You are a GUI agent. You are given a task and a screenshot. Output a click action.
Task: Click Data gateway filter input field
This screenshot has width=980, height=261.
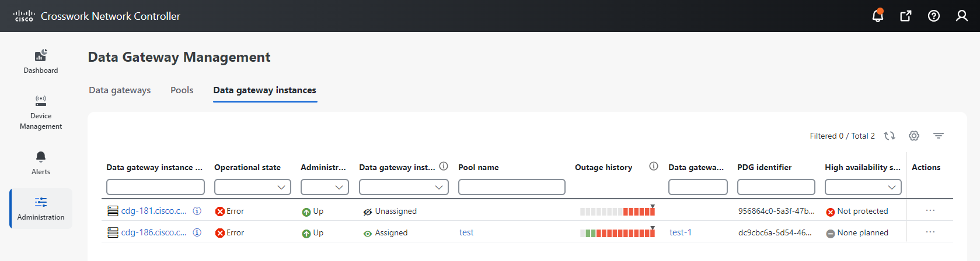(x=698, y=187)
